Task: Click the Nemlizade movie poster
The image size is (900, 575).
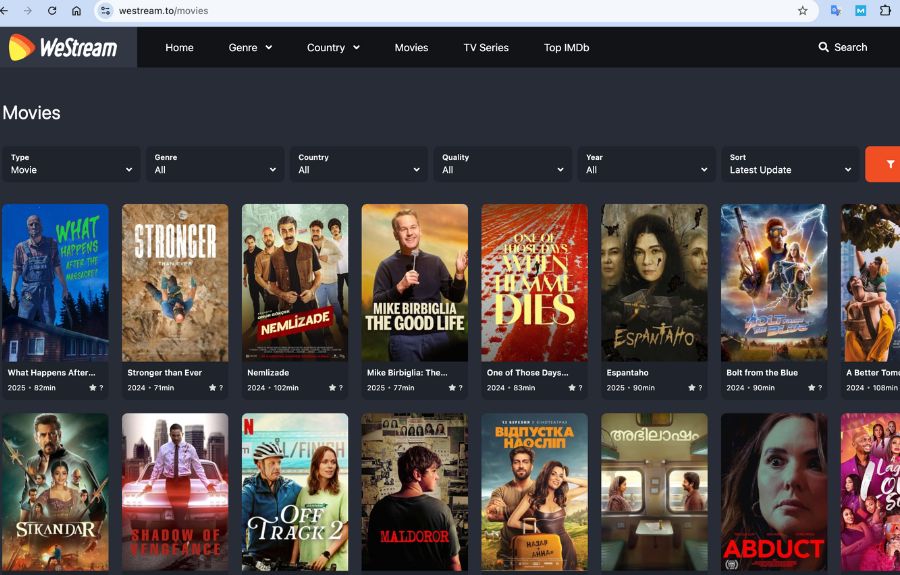Action: click(295, 282)
